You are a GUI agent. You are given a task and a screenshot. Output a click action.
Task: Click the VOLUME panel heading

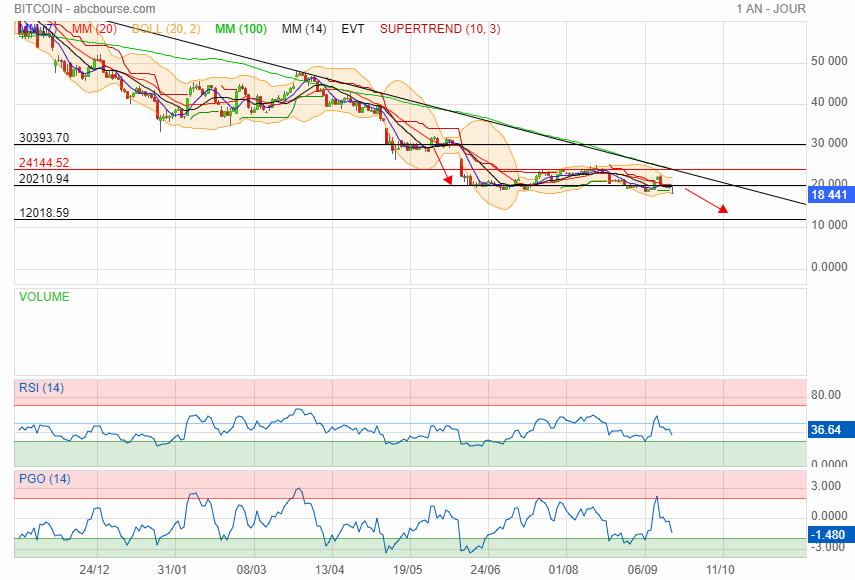(x=45, y=297)
